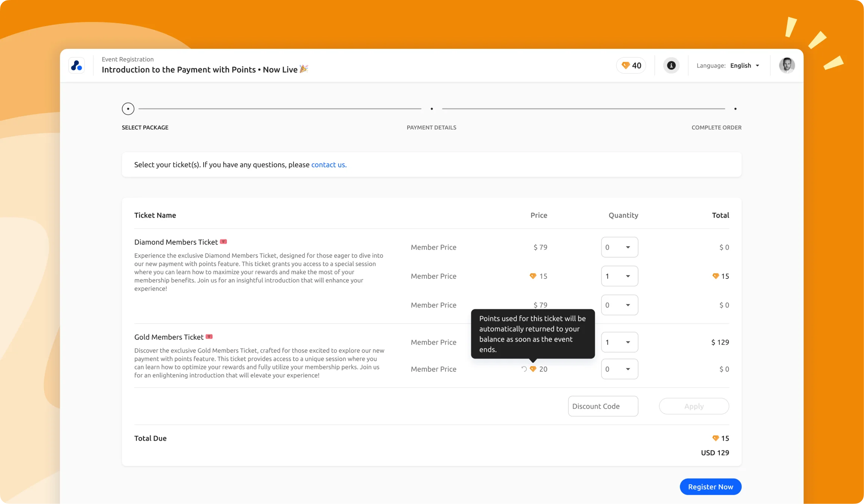Click the app logo in header

tap(77, 66)
